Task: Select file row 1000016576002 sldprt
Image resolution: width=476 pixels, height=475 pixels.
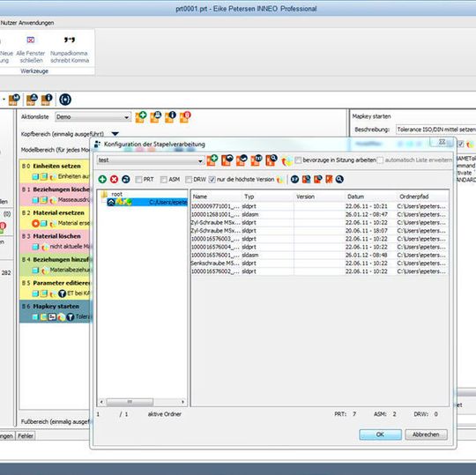Action: pyautogui.click(x=319, y=271)
